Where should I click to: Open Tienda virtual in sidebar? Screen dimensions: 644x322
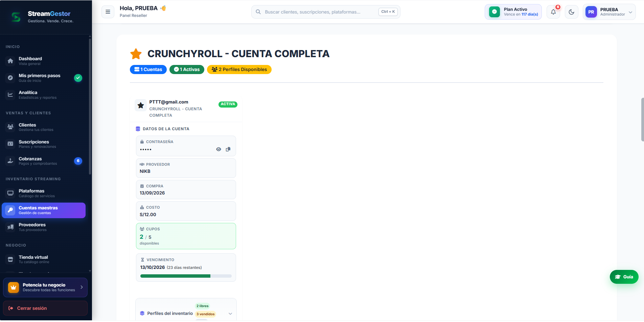coord(44,259)
